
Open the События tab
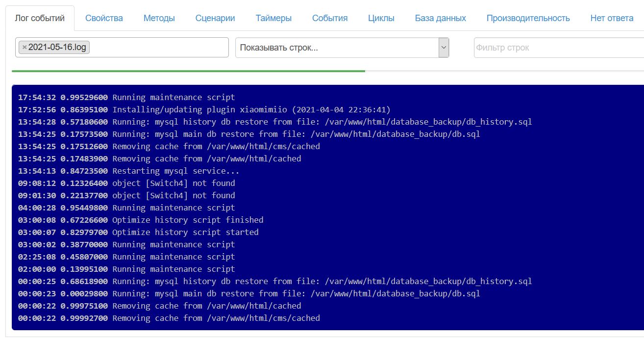(x=330, y=18)
